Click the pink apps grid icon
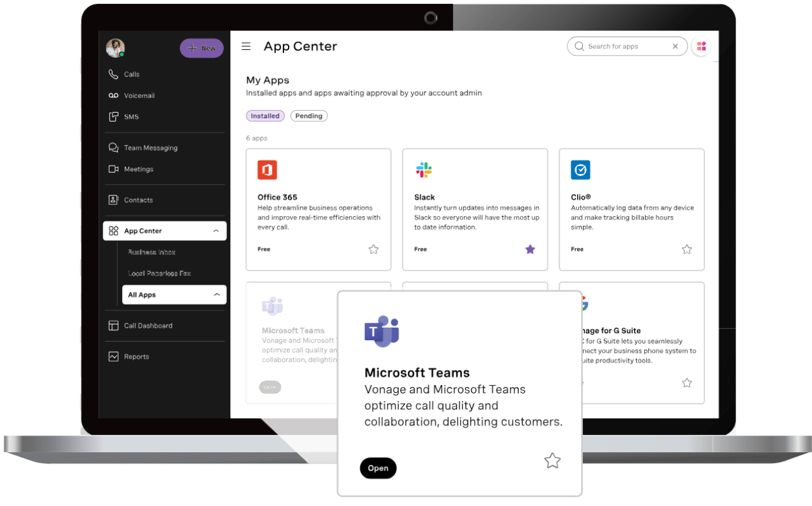The image size is (812, 506). (701, 46)
